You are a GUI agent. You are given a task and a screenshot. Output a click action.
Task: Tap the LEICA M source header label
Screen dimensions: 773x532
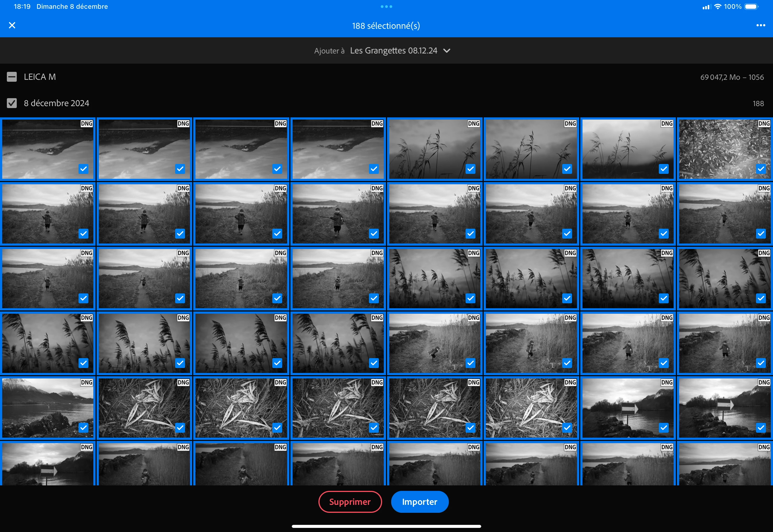click(40, 77)
